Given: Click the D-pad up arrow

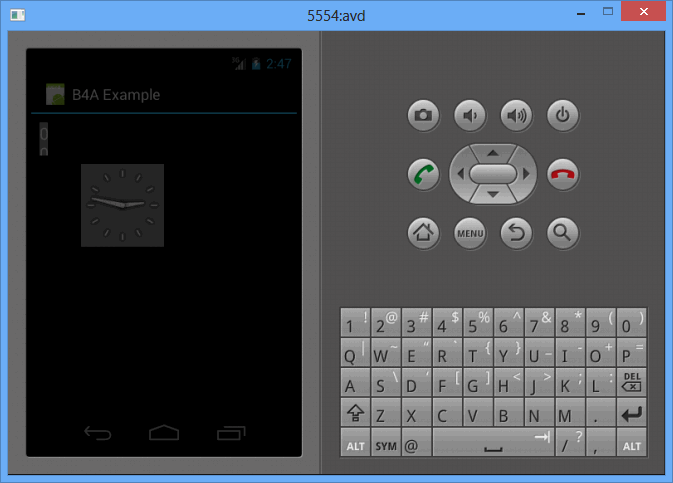Looking at the screenshot, I should coord(493,153).
